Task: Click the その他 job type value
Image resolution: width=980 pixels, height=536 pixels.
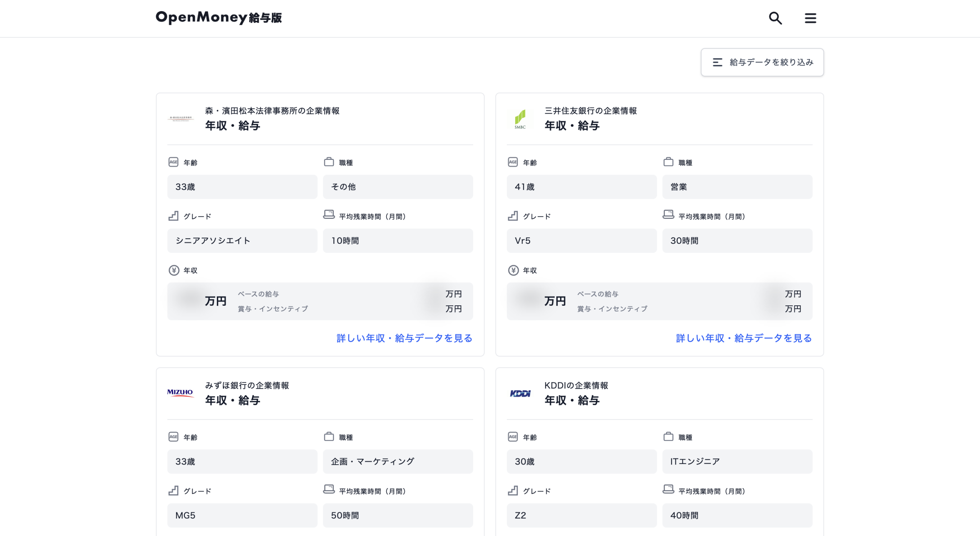Action: (398, 187)
